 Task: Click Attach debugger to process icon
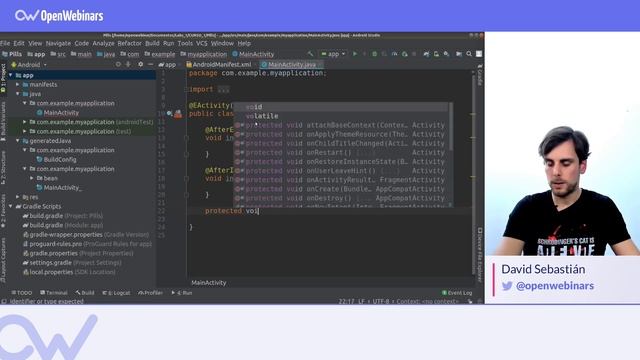(x=404, y=54)
